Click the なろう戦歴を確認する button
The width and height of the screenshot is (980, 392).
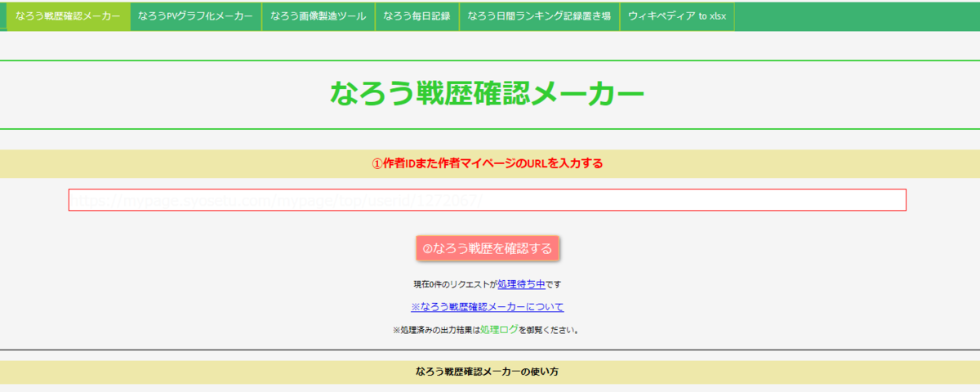(488, 248)
